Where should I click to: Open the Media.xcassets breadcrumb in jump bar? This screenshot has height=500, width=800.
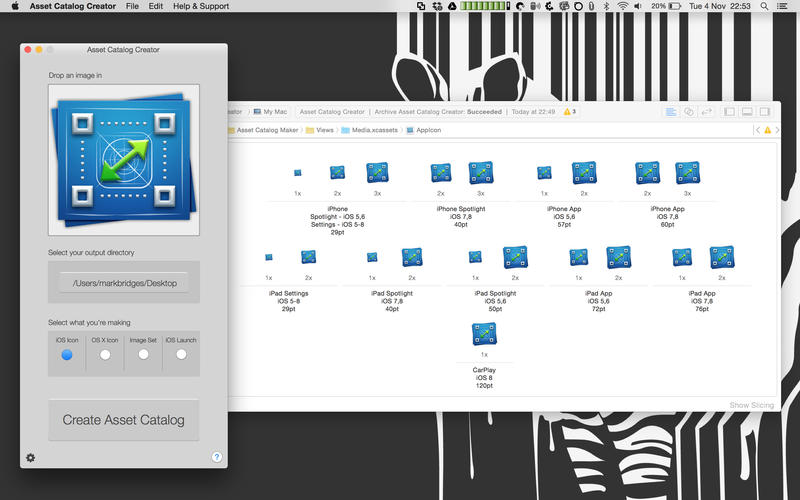(x=372, y=130)
